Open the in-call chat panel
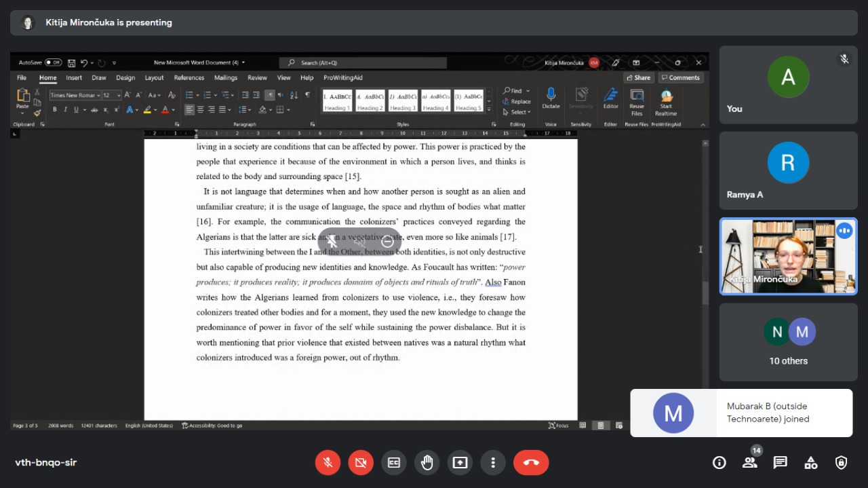The width and height of the screenshot is (868, 488). [781, 463]
